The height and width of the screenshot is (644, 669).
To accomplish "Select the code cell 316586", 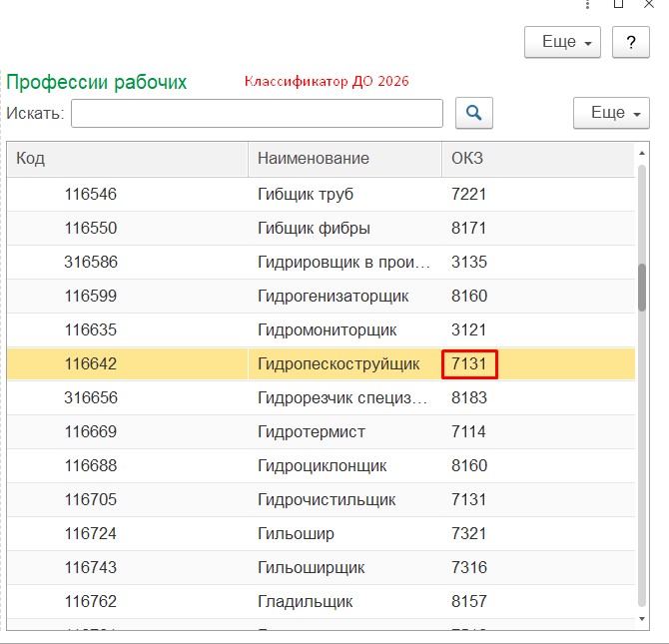I will coord(91,262).
